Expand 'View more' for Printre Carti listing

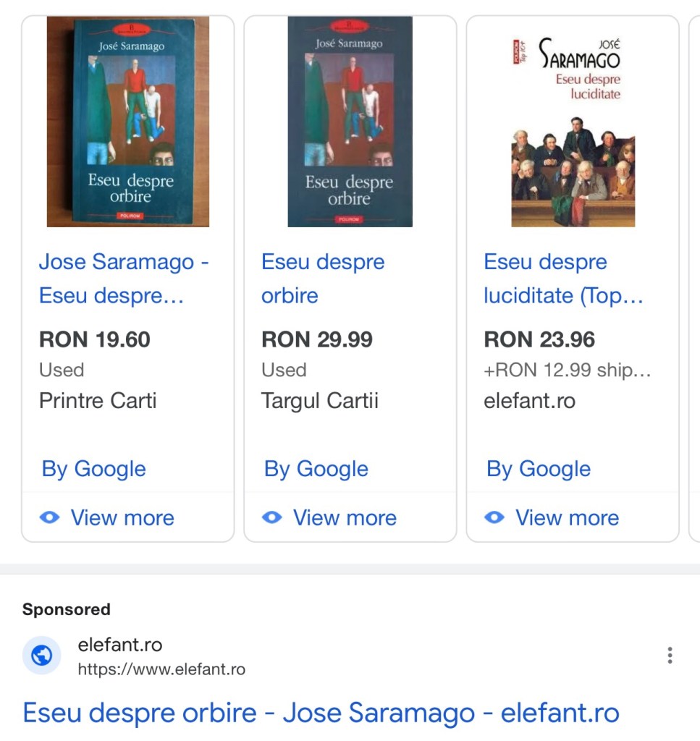coord(122,517)
